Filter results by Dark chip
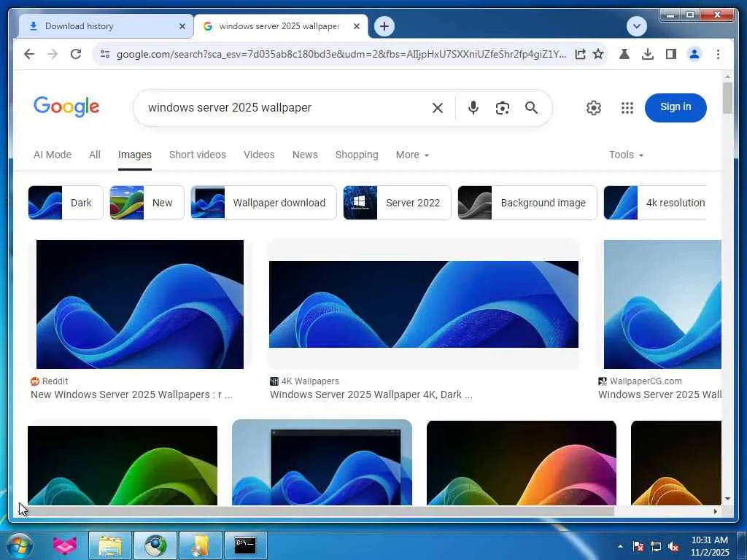Image resolution: width=747 pixels, height=560 pixels. (x=66, y=203)
